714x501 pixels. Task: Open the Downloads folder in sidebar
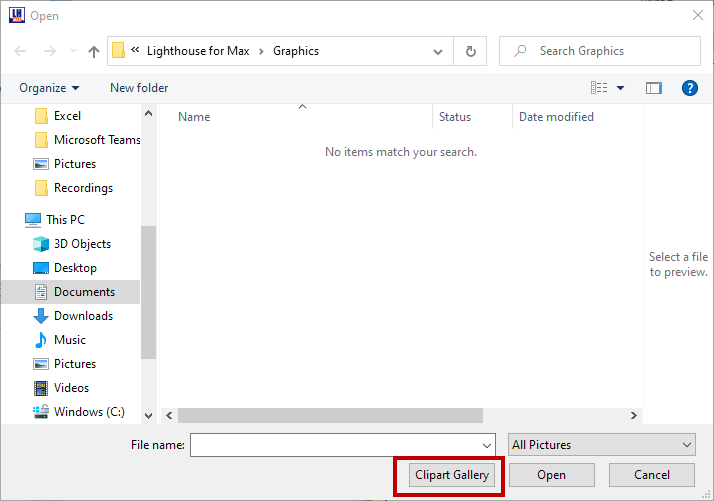pos(83,316)
